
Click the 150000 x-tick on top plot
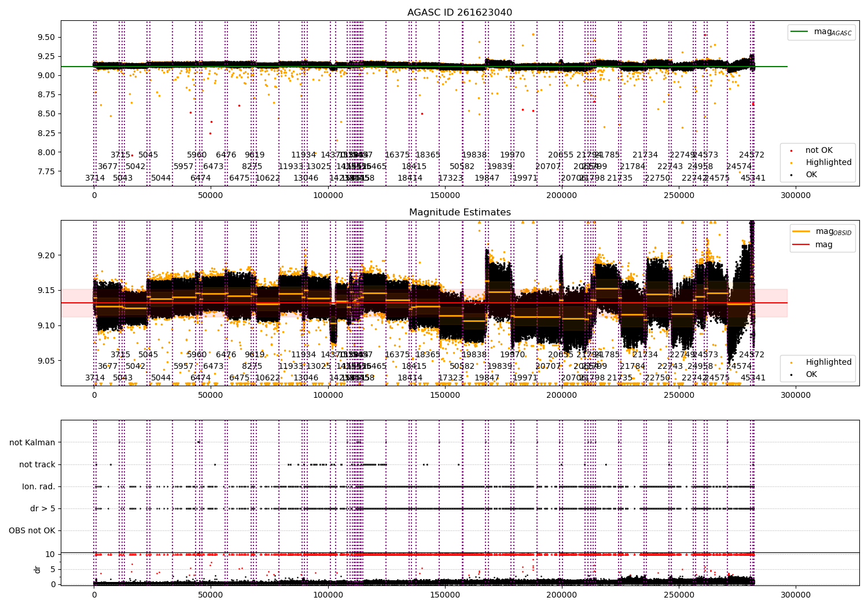[445, 196]
